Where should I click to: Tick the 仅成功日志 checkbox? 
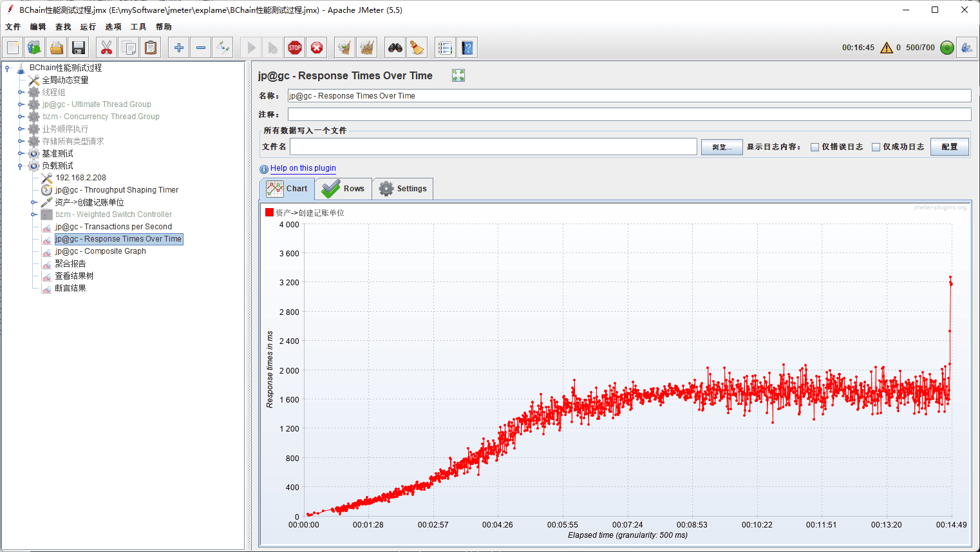coord(876,147)
